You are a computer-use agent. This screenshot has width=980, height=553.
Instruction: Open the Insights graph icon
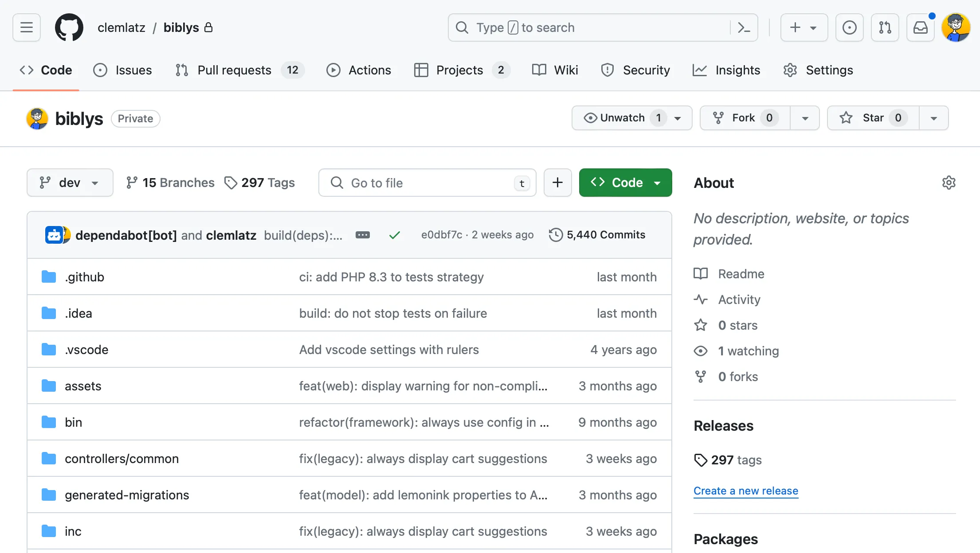coord(699,70)
